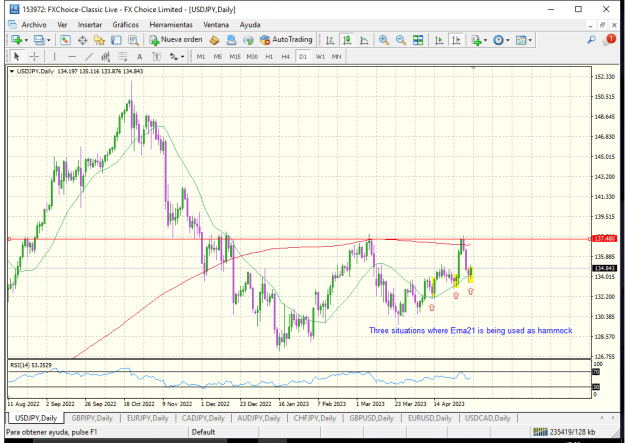
Task: Collapse the USDJPY,Daily chart info triangle
Action: point(12,71)
